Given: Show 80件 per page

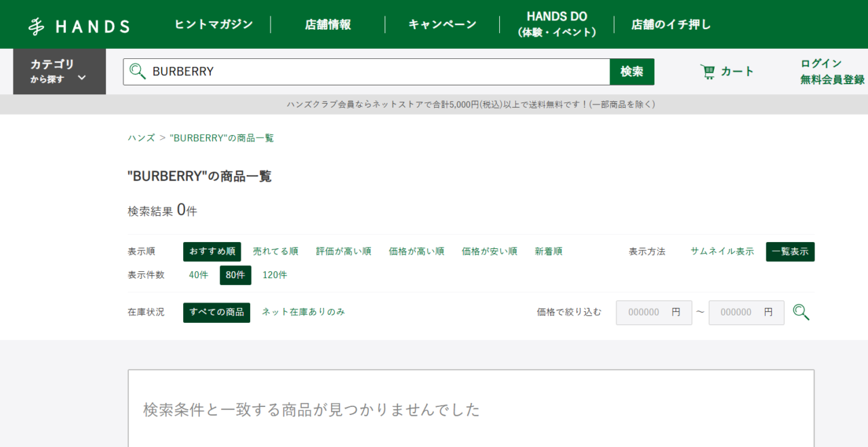Looking at the screenshot, I should [235, 275].
